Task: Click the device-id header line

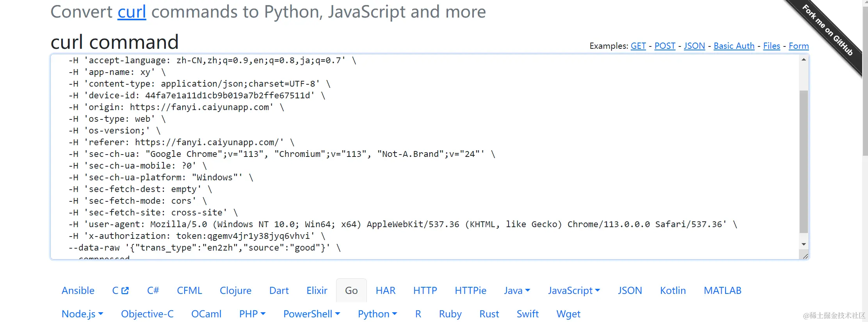Action: [x=197, y=96]
